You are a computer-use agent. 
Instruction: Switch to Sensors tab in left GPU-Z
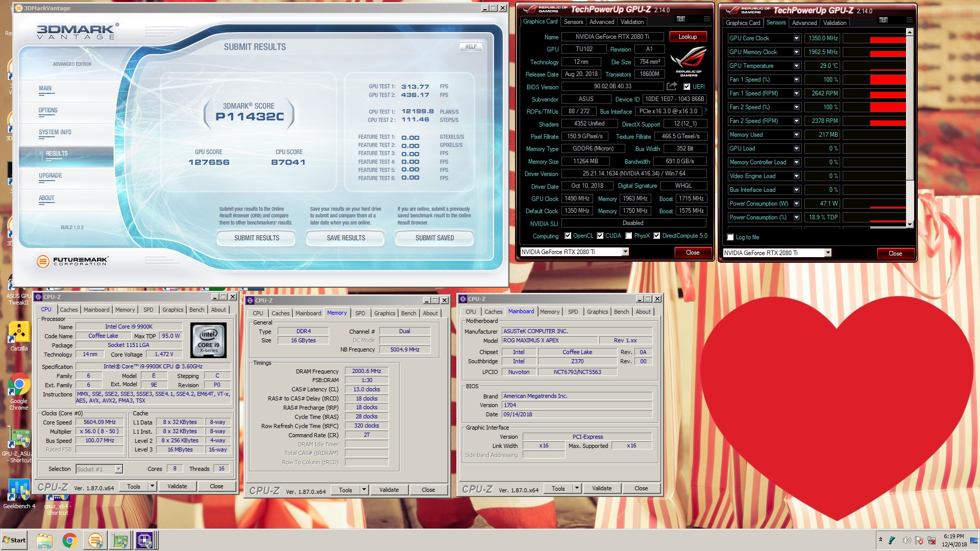click(573, 22)
